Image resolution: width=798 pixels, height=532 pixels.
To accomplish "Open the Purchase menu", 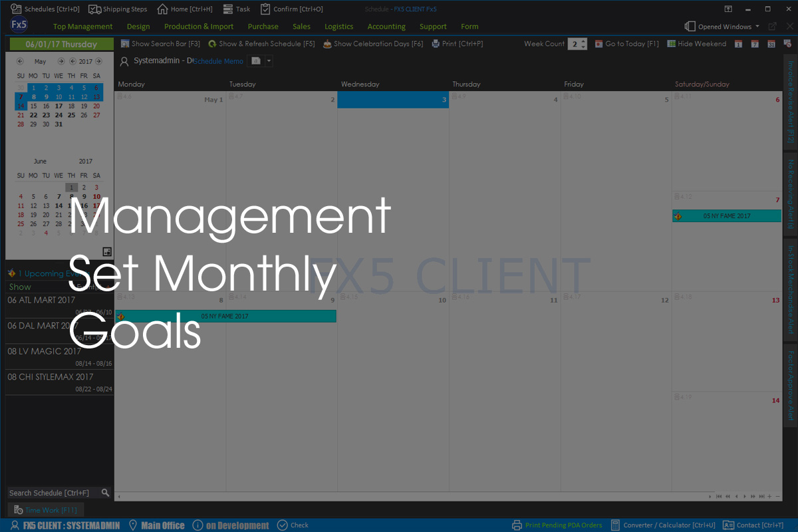I will tap(263, 27).
